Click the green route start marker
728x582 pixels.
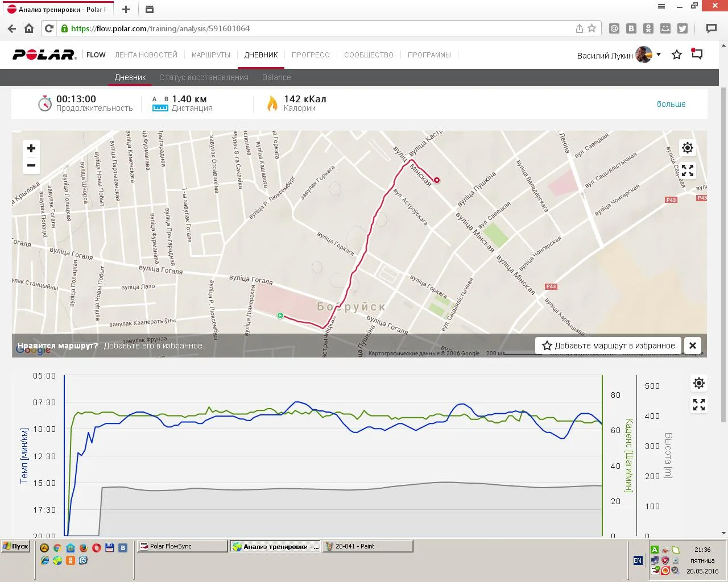pos(280,315)
